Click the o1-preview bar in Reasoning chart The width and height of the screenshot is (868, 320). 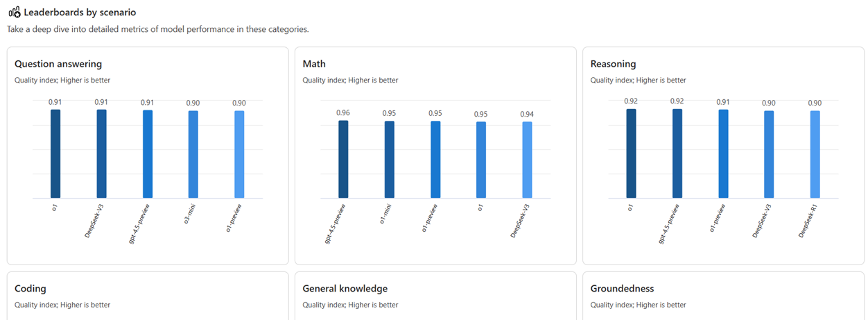point(723,153)
